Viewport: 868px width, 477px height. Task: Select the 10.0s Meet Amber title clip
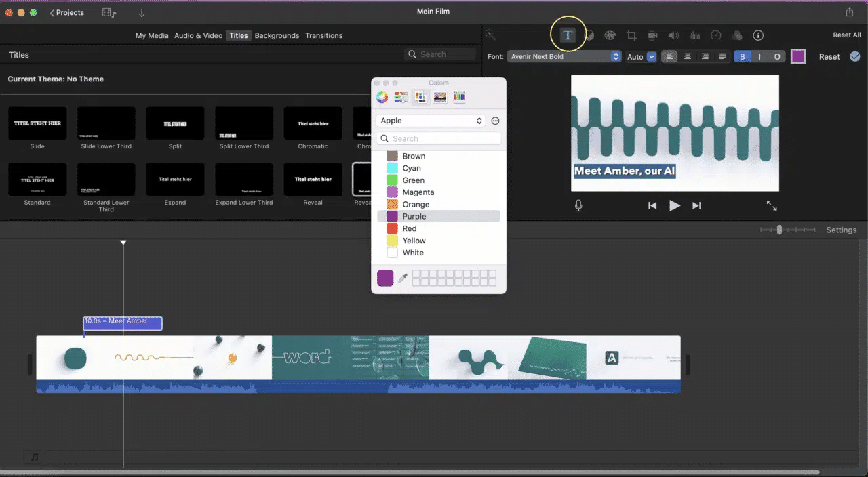click(123, 323)
